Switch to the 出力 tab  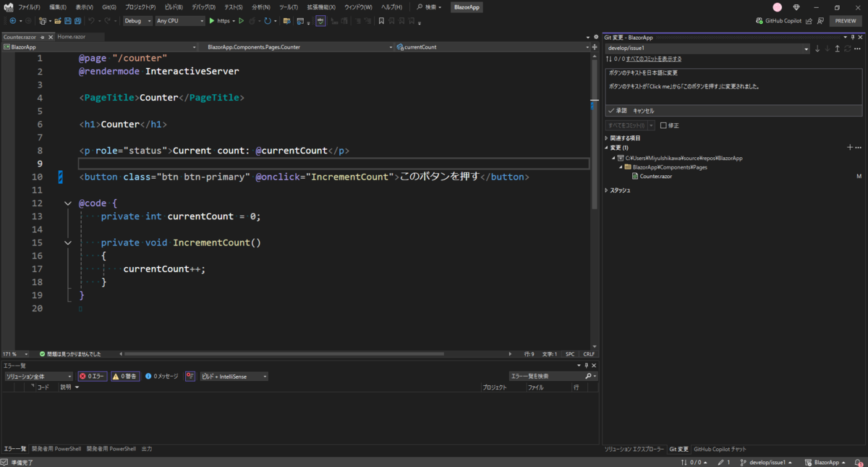pos(147,449)
